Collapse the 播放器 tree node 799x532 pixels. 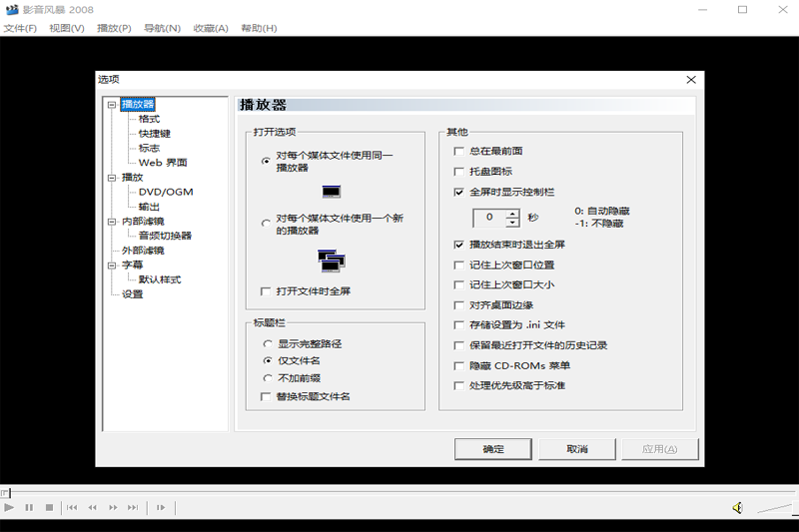112,105
